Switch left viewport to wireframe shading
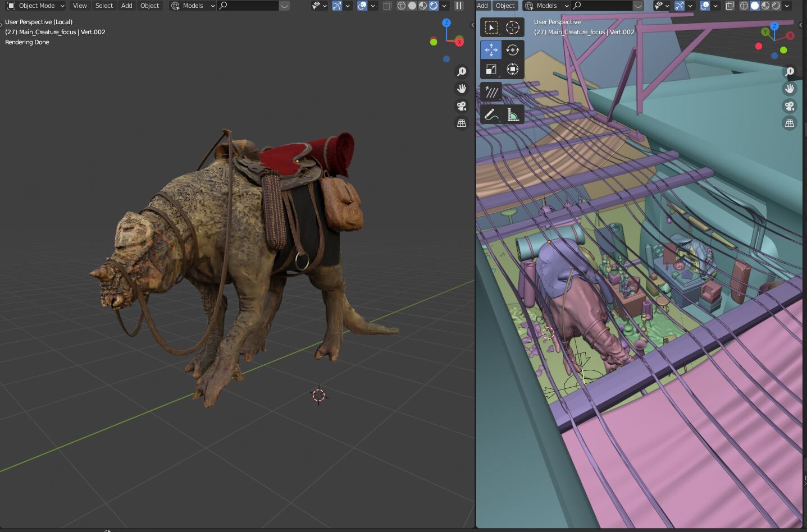The image size is (807, 532). click(402, 6)
